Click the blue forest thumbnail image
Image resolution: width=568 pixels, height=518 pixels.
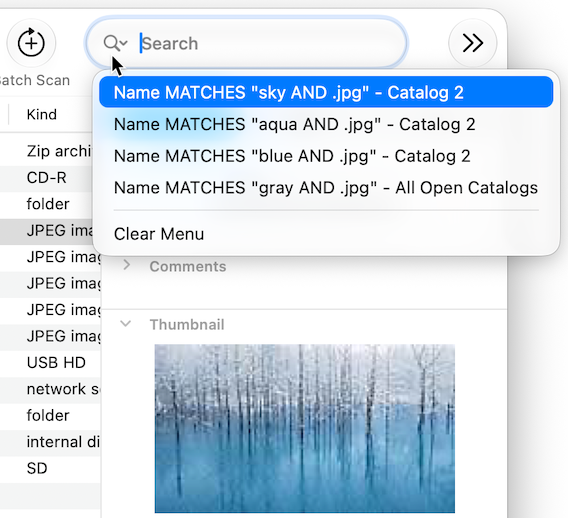pos(305,429)
